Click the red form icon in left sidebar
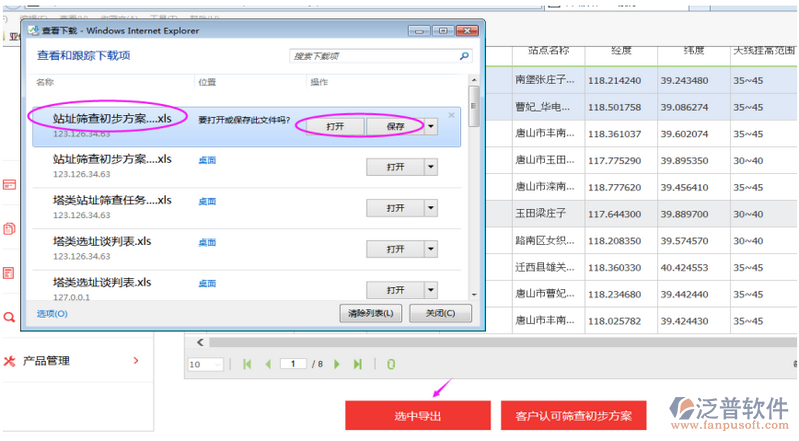Viewport: 799px width, 441px height. [9, 273]
